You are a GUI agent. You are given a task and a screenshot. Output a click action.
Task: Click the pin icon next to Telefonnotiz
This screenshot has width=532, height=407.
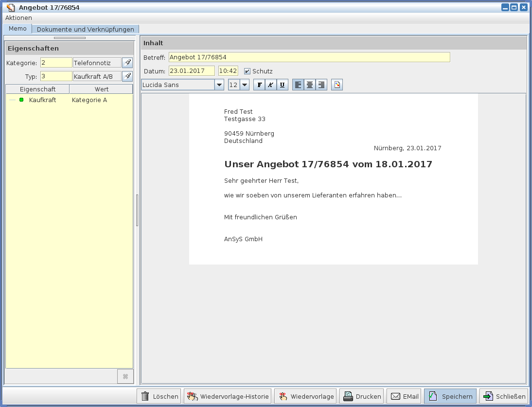(127, 63)
